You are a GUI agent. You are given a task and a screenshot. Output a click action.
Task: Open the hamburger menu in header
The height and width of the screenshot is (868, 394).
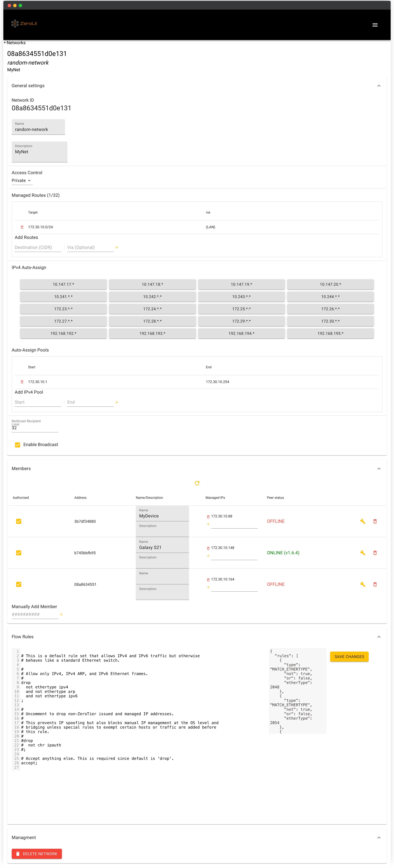374,25
